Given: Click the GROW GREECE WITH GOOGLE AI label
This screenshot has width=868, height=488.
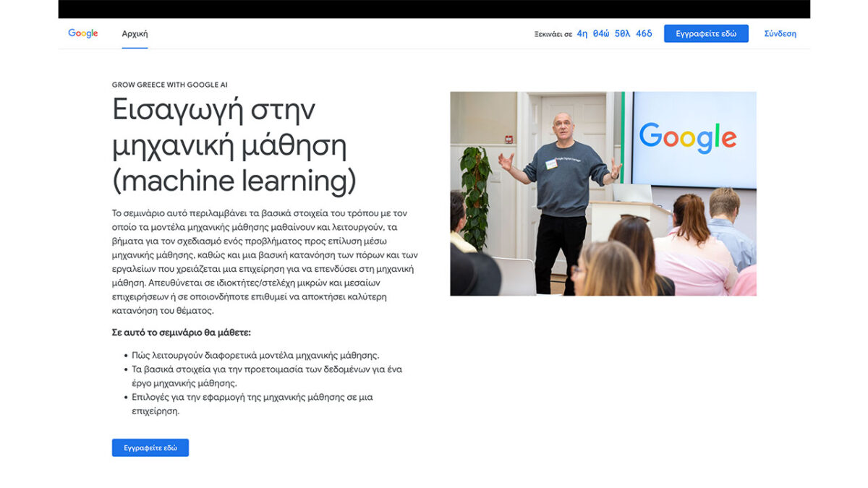Looking at the screenshot, I should coord(170,85).
